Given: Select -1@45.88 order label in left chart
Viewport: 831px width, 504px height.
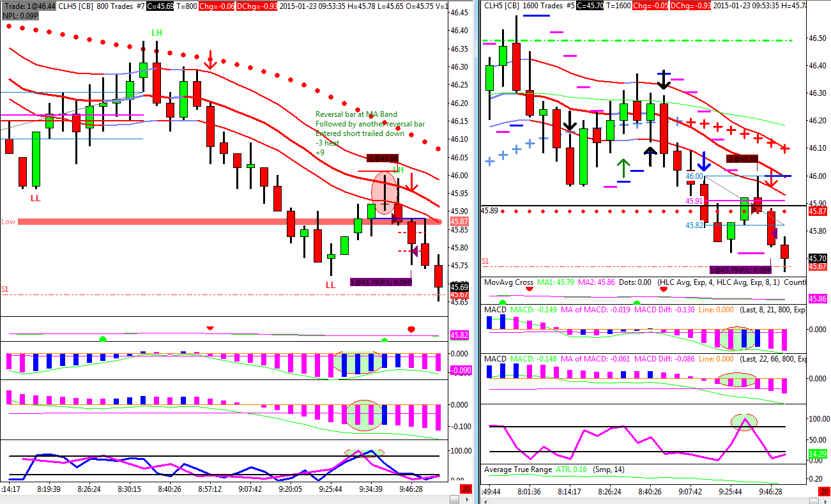Looking at the screenshot, I should [383, 158].
